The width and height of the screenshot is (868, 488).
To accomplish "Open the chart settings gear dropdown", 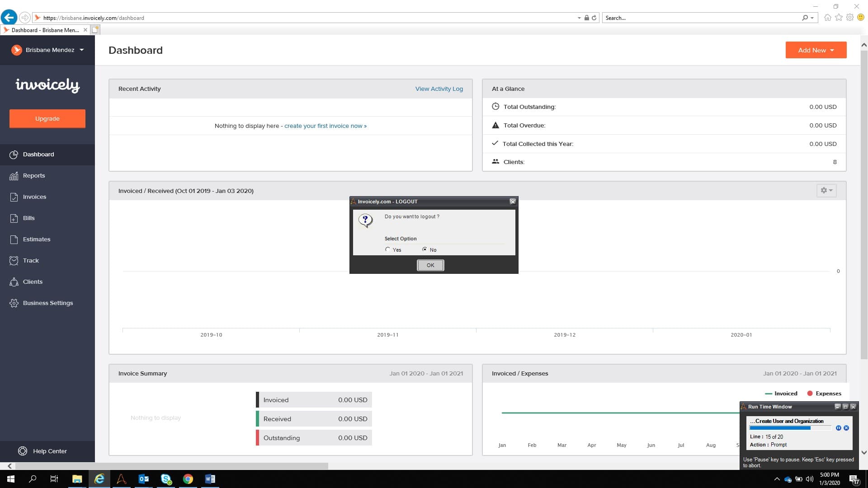I will coord(826,191).
